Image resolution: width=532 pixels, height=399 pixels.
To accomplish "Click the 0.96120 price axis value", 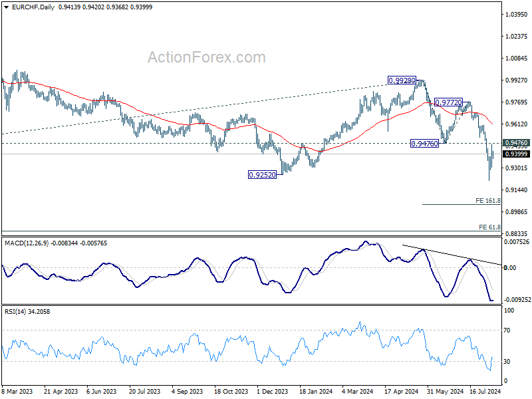I will pyautogui.click(x=517, y=124).
